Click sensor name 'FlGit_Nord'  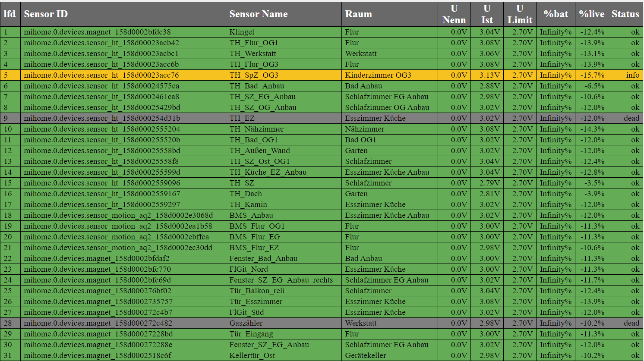point(249,269)
